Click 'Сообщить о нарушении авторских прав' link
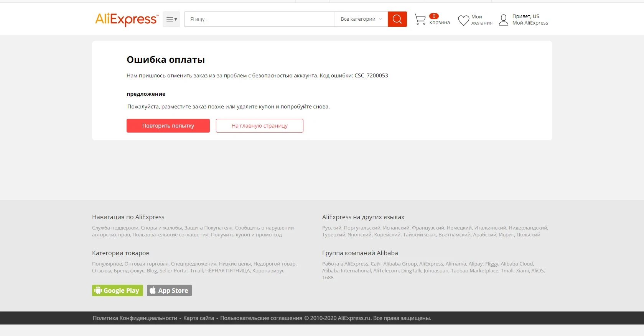The height and width of the screenshot is (336, 644). click(193, 231)
